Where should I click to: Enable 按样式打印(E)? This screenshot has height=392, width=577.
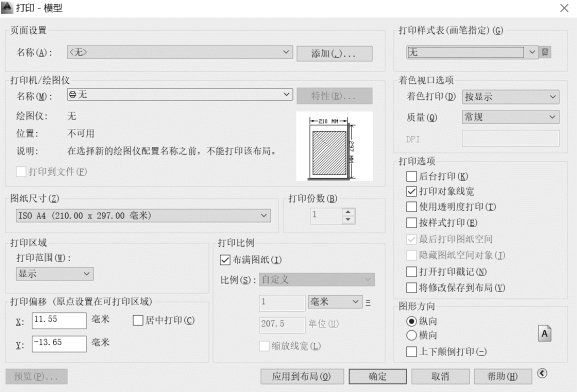click(411, 223)
